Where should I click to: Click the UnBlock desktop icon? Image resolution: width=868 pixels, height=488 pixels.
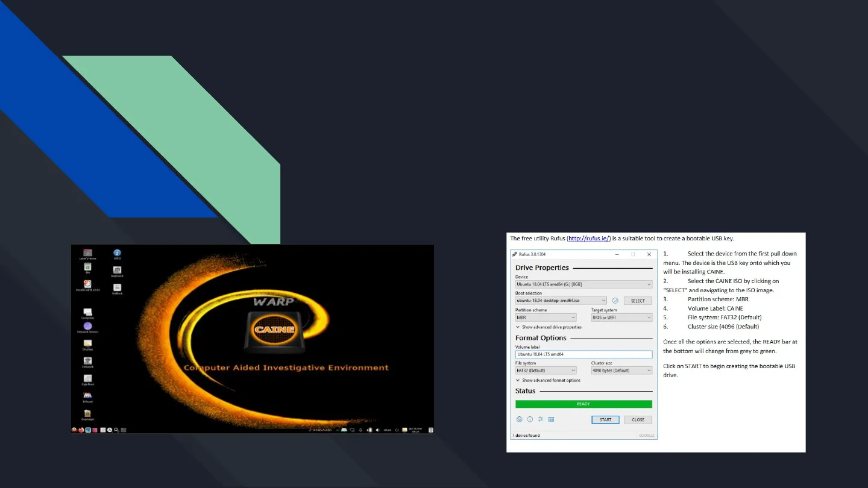point(117,288)
